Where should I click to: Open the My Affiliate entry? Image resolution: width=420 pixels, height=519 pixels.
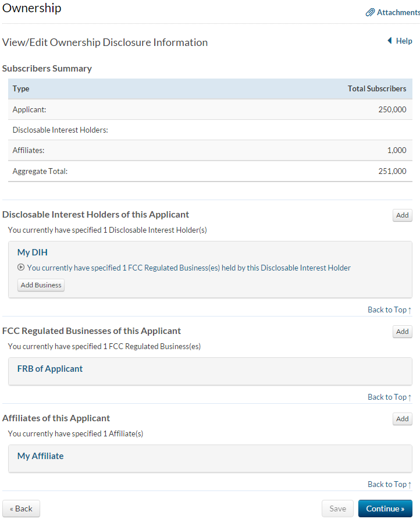pos(40,456)
